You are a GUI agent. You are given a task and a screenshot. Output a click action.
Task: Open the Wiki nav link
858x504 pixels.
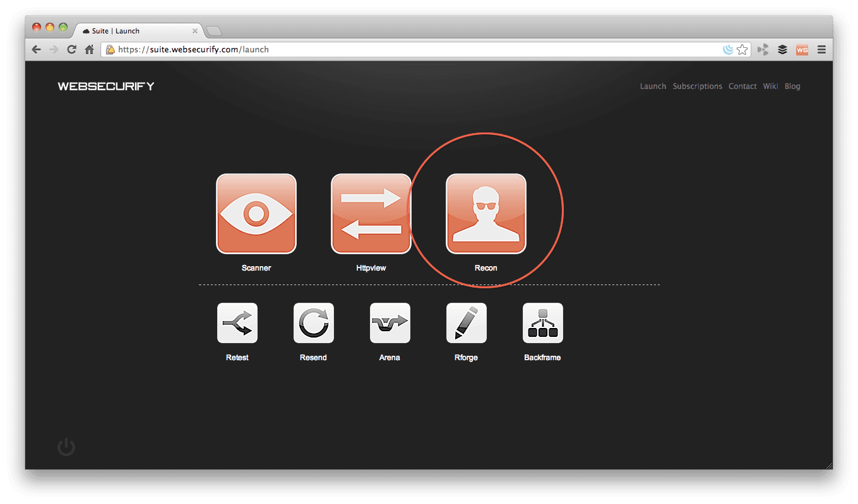pos(770,86)
